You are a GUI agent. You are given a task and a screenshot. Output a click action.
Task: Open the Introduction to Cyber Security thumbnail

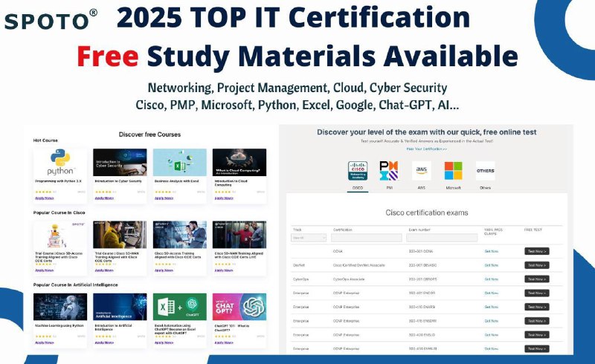tap(120, 162)
